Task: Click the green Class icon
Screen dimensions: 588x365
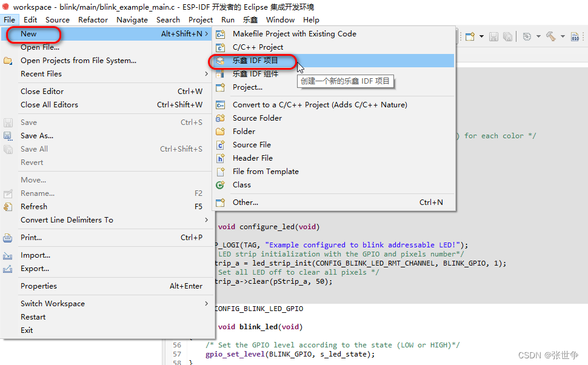Action: point(221,185)
